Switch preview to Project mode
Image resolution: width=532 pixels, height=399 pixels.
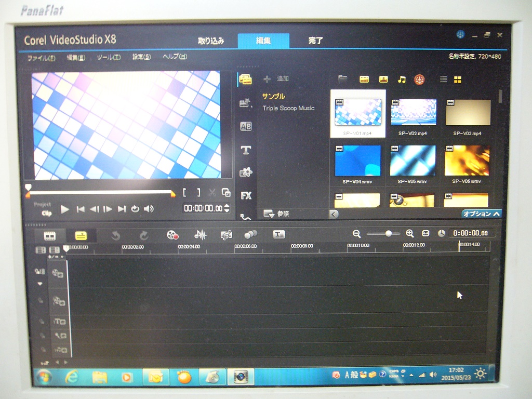[x=43, y=205]
